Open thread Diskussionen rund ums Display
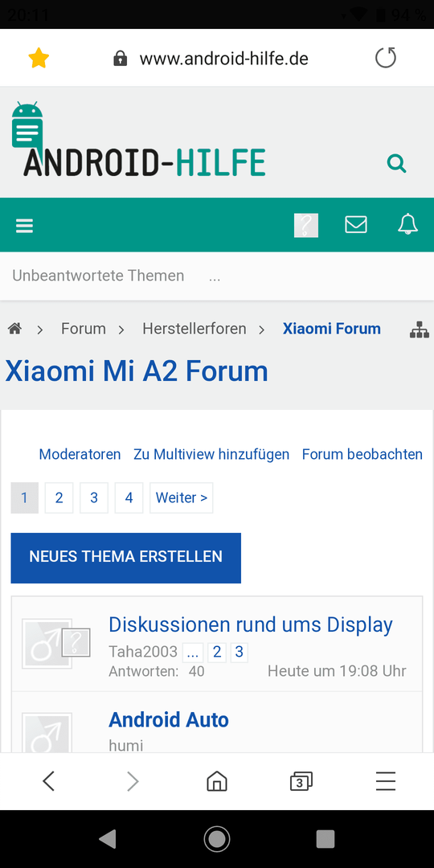The image size is (434, 868). [x=251, y=624]
